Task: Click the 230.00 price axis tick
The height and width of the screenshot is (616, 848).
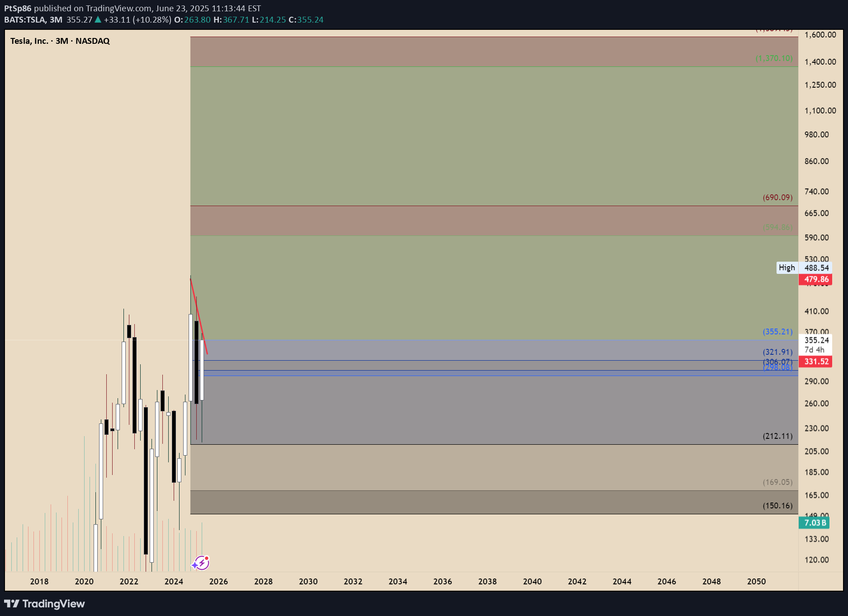Action: [816, 428]
